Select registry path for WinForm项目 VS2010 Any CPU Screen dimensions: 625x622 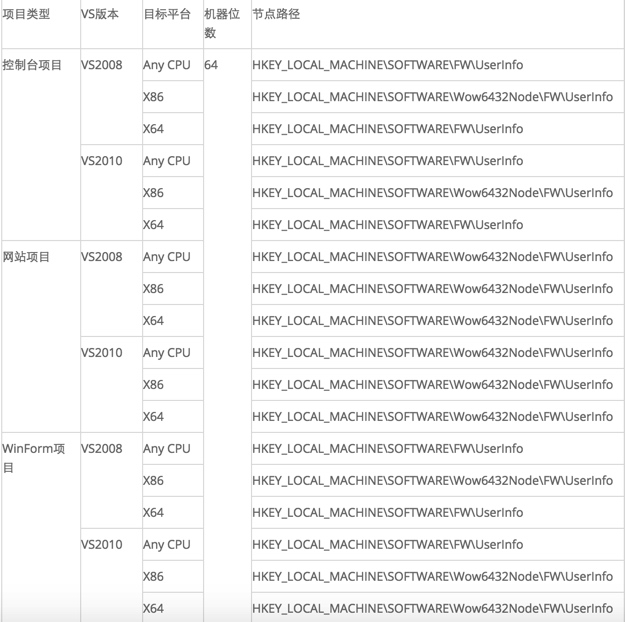tap(438, 544)
